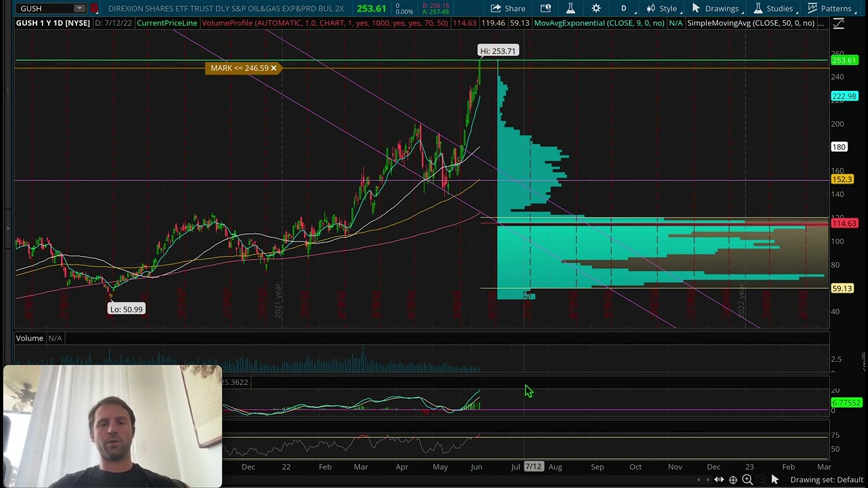This screenshot has width=868, height=488.
Task: Remove the MARK <= 246.59 alert with its X
Action: point(274,68)
